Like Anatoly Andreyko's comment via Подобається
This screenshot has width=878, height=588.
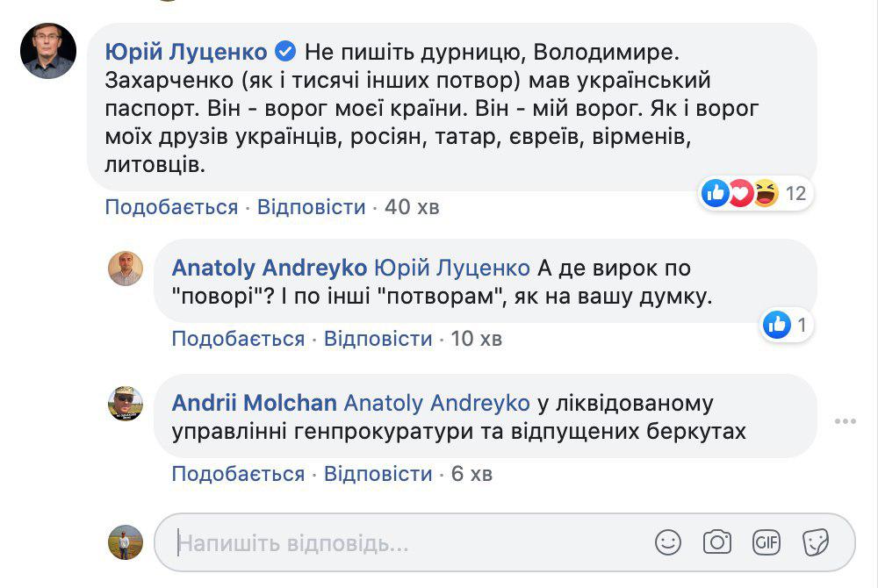tap(238, 339)
